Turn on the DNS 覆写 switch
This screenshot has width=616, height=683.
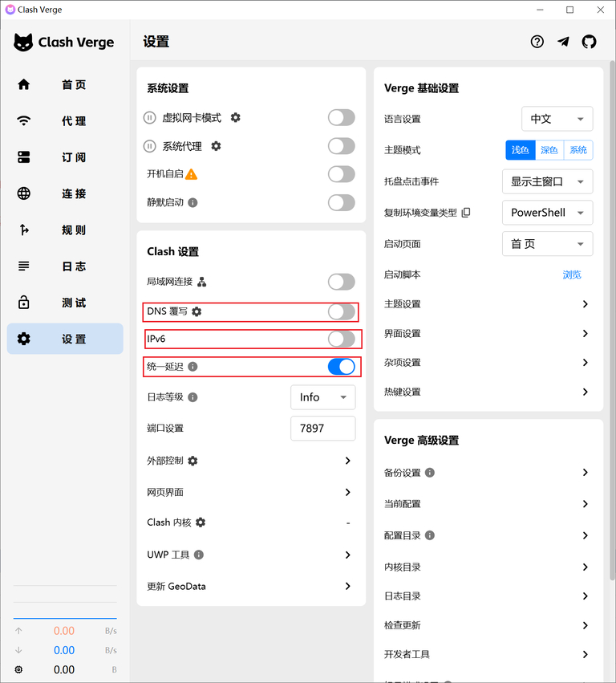tap(342, 312)
